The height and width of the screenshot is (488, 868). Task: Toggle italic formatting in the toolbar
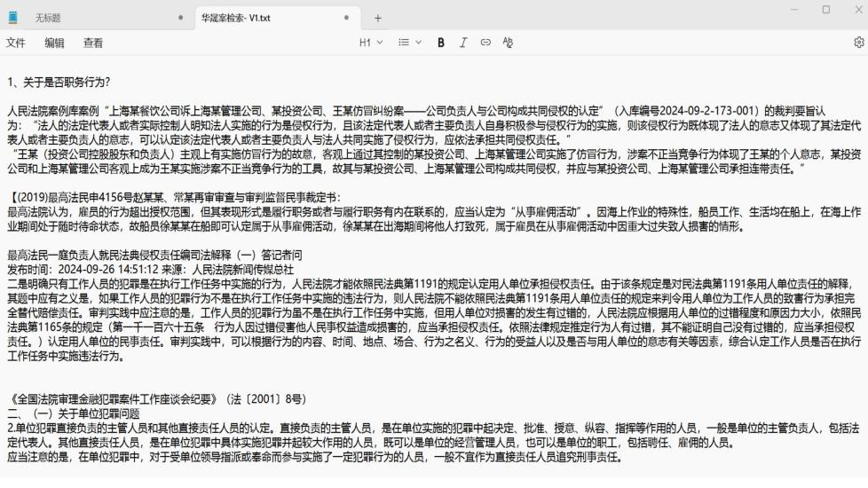click(x=463, y=42)
